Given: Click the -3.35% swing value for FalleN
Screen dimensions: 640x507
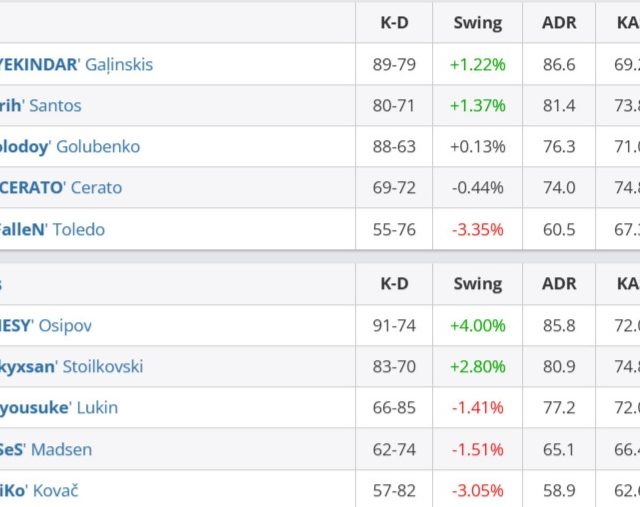Looking at the screenshot, I should (x=477, y=229).
